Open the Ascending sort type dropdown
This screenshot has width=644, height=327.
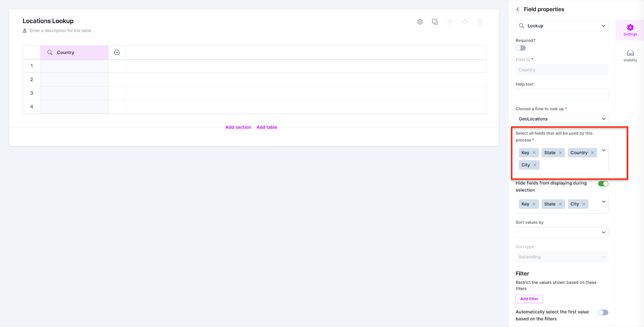coord(562,257)
